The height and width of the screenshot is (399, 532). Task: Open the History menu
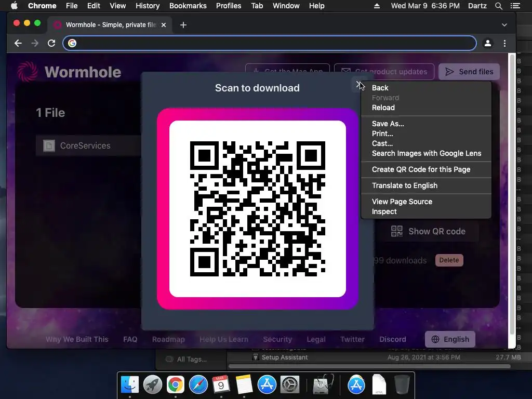point(148,6)
